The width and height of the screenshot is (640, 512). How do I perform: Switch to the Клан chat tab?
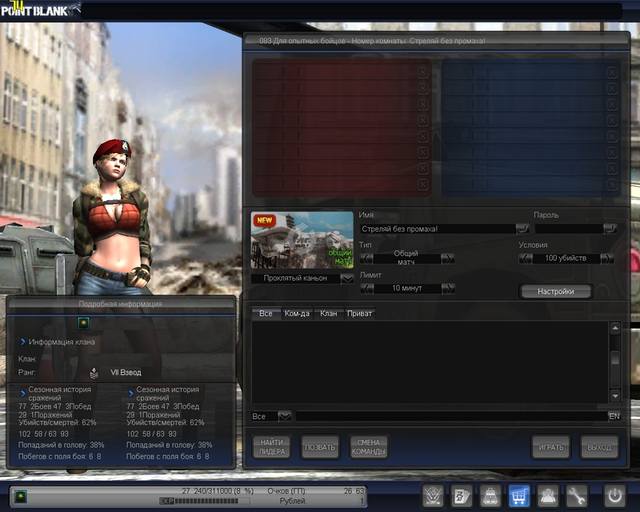coord(328,314)
